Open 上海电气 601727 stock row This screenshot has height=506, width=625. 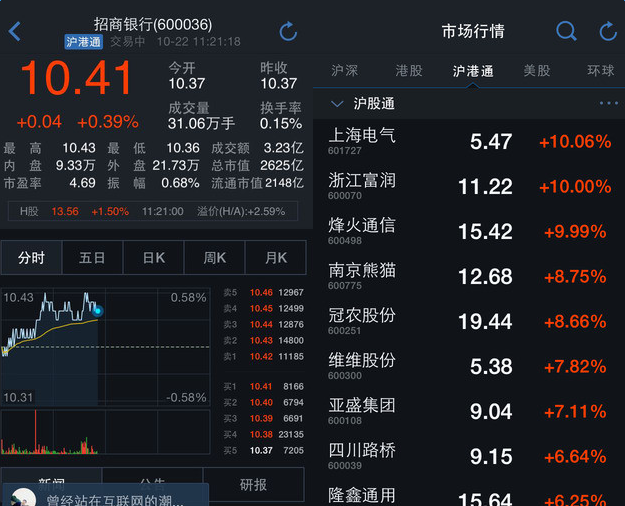coord(469,141)
